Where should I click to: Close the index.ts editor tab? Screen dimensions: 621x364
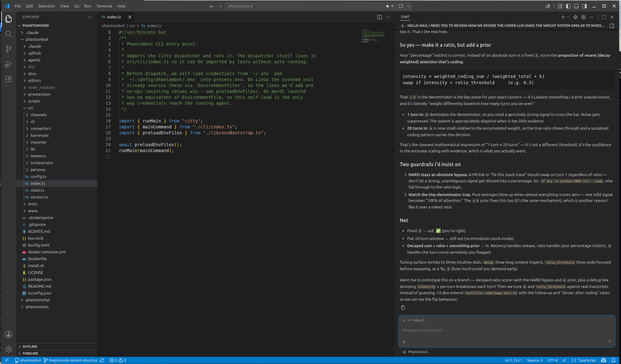click(130, 17)
